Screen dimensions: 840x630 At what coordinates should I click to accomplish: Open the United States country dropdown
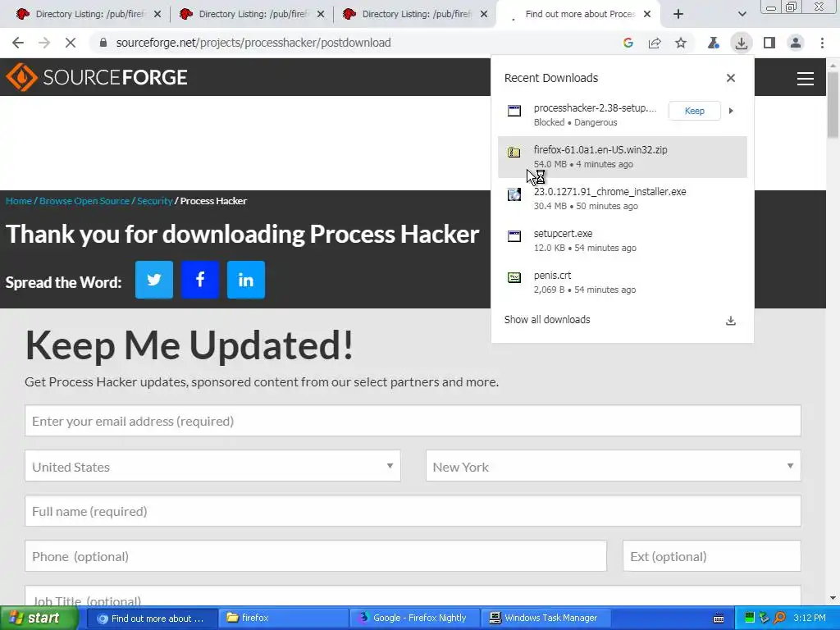click(x=212, y=466)
